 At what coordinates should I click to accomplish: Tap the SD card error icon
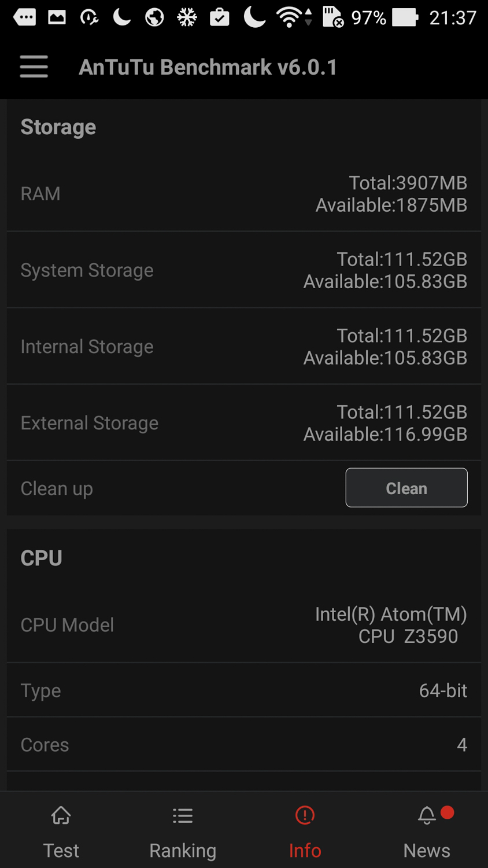click(x=332, y=17)
